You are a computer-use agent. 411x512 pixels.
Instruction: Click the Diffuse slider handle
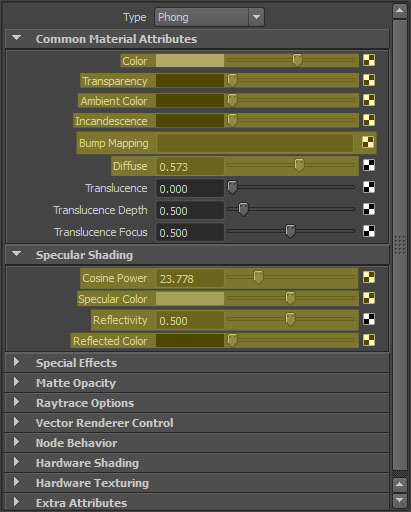click(x=299, y=165)
